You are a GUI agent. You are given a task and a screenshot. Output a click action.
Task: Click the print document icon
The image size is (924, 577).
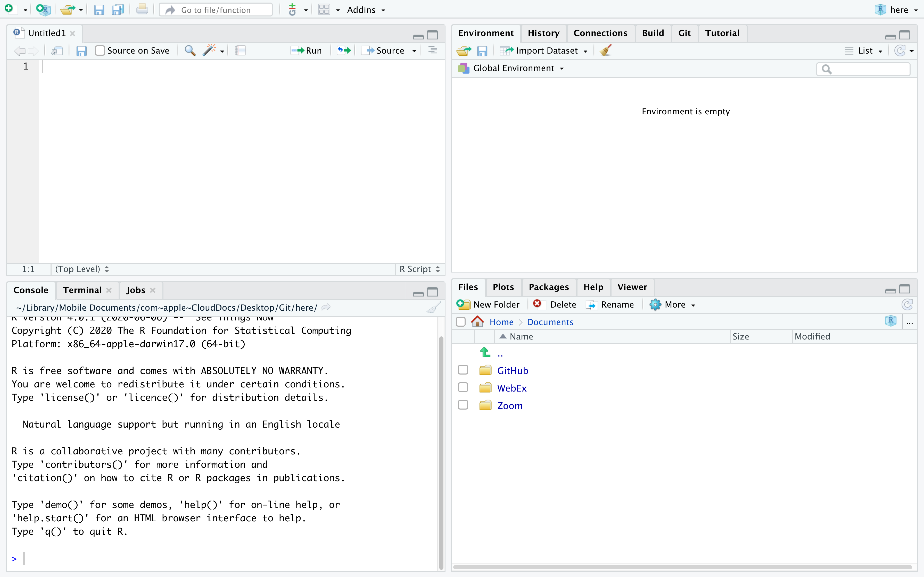coord(142,10)
